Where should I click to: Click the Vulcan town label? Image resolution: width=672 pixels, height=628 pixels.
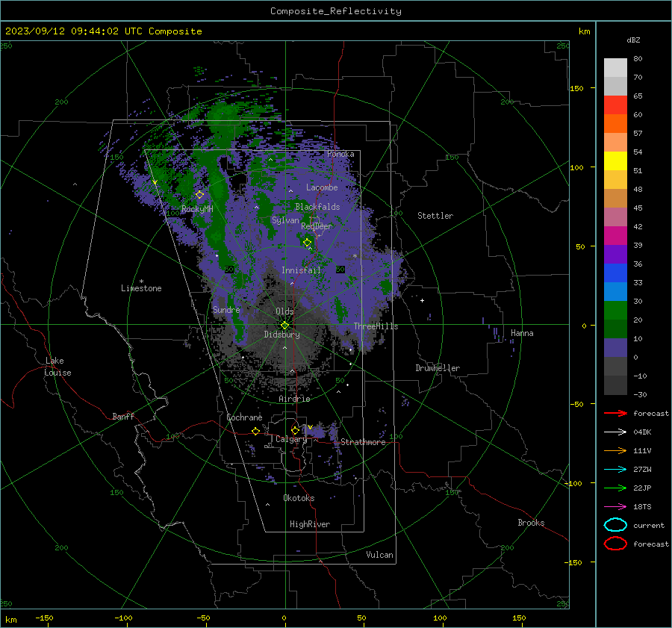379,555
